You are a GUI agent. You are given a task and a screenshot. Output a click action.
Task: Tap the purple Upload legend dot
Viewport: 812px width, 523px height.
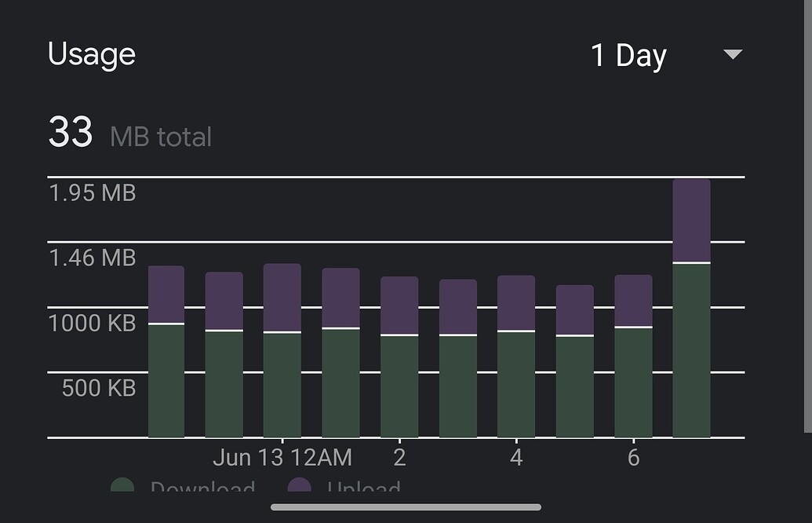click(x=299, y=487)
